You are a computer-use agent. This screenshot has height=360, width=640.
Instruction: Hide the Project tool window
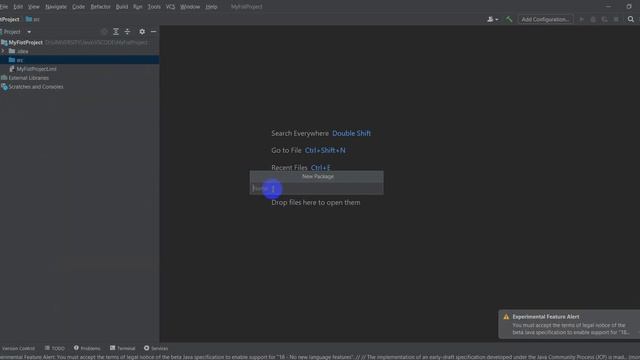[x=153, y=31]
